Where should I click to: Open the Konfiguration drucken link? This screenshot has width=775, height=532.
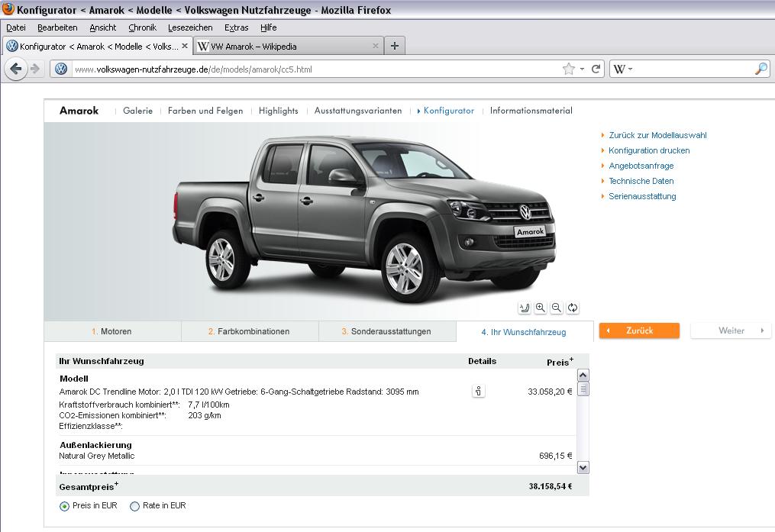(x=649, y=150)
